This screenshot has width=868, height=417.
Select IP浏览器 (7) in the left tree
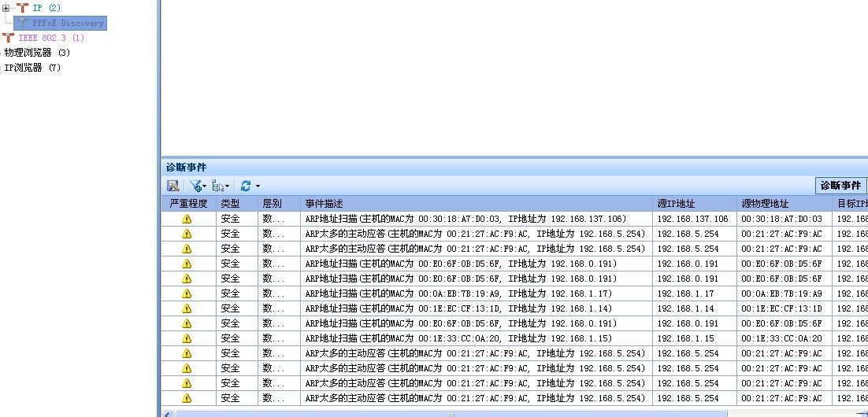point(32,68)
